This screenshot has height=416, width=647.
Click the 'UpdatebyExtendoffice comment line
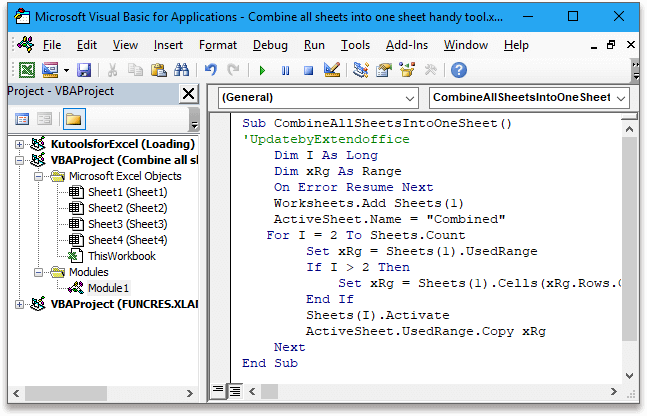tap(326, 139)
